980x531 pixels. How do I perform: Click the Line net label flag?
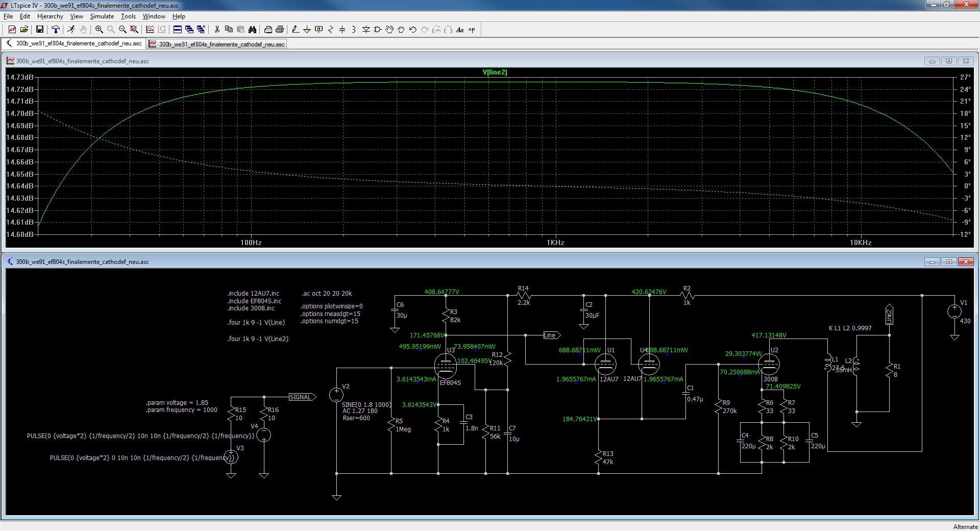click(550, 335)
